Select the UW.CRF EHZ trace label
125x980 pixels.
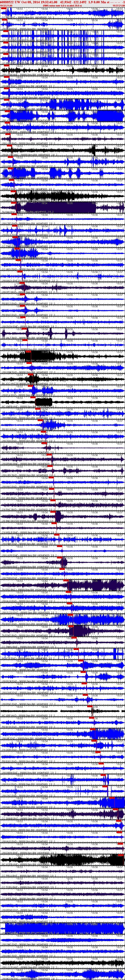coord(29,224)
